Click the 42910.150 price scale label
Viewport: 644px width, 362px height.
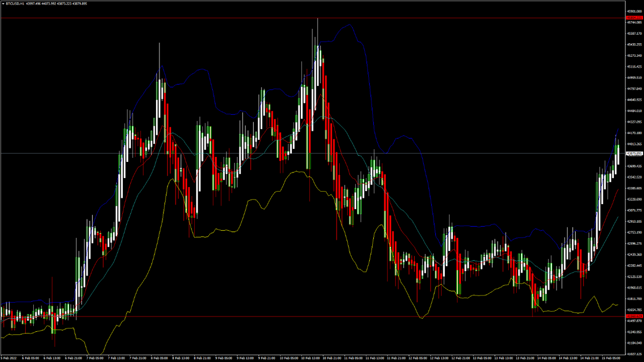coord(634,222)
